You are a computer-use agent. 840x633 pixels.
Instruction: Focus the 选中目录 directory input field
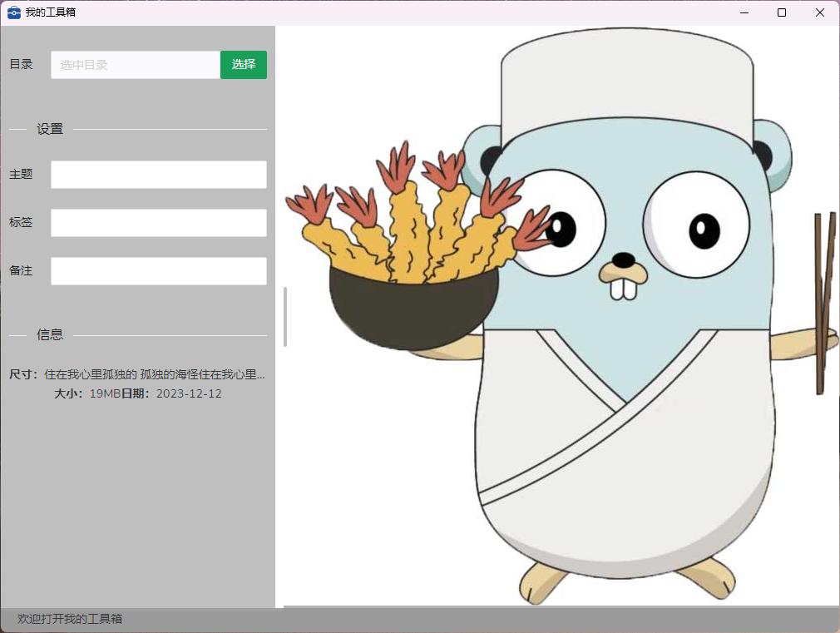135,65
